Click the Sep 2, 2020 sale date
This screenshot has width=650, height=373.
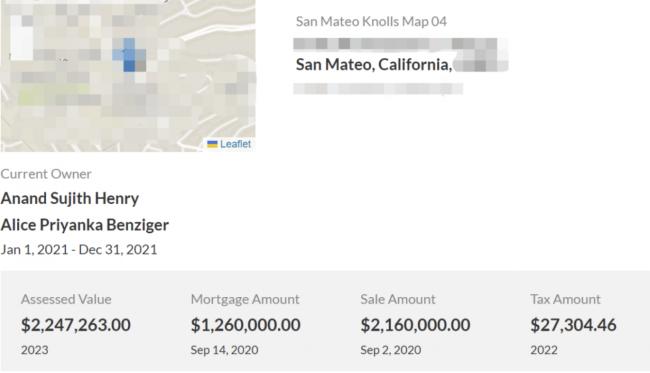point(390,350)
